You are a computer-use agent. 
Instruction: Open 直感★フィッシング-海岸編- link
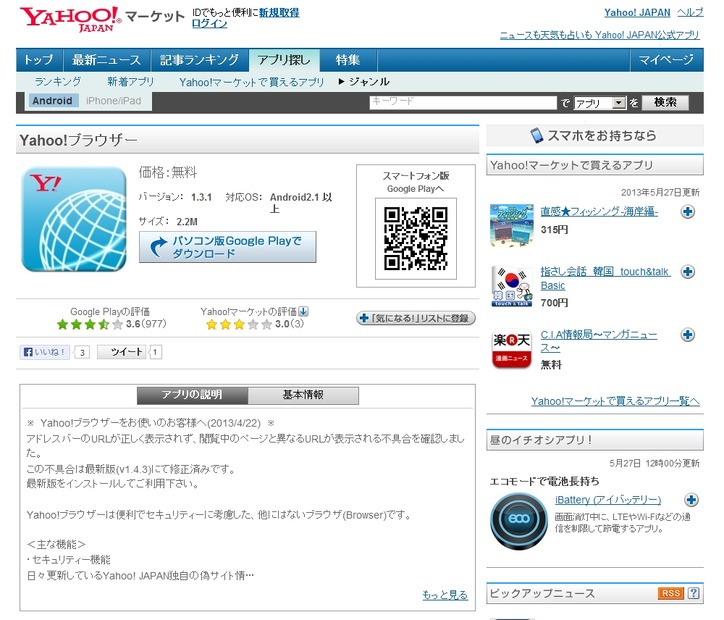point(599,211)
